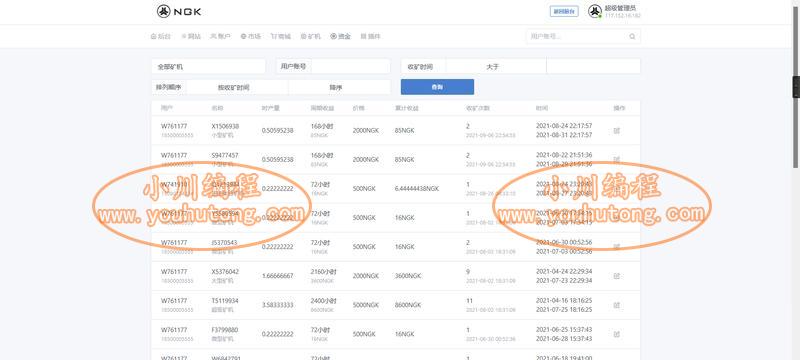Viewport: 800px width, 360px height.
Task: Open the 矿机 menu
Action: click(x=311, y=36)
